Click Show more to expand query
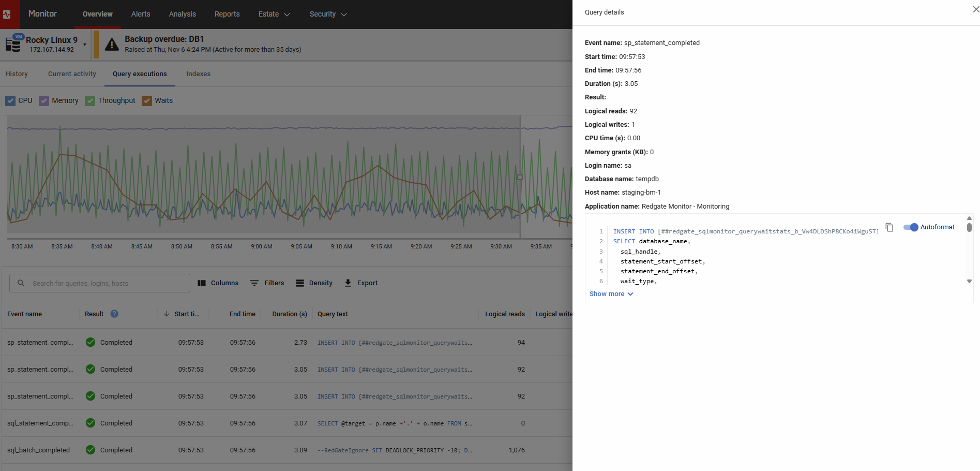This screenshot has width=980, height=471. (x=611, y=294)
